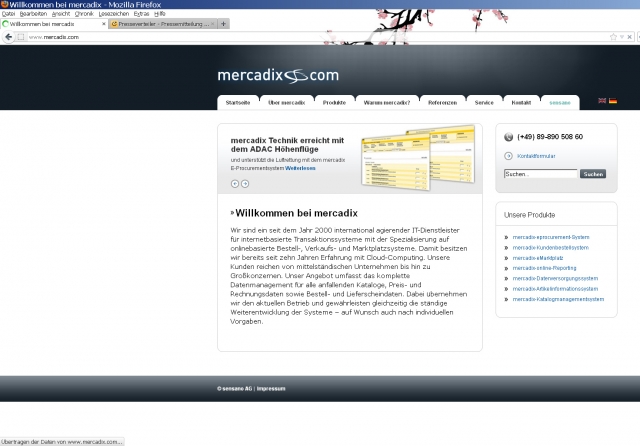This screenshot has width=640, height=446.
Task: Open the mercadix eprocurement-System link
Action: coord(551,237)
